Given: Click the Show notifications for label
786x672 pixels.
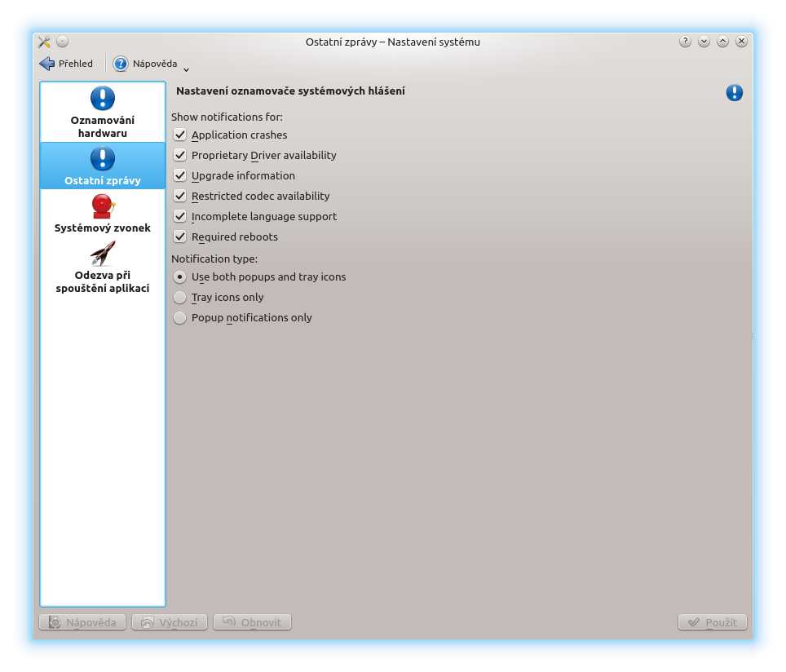Looking at the screenshot, I should (x=227, y=117).
